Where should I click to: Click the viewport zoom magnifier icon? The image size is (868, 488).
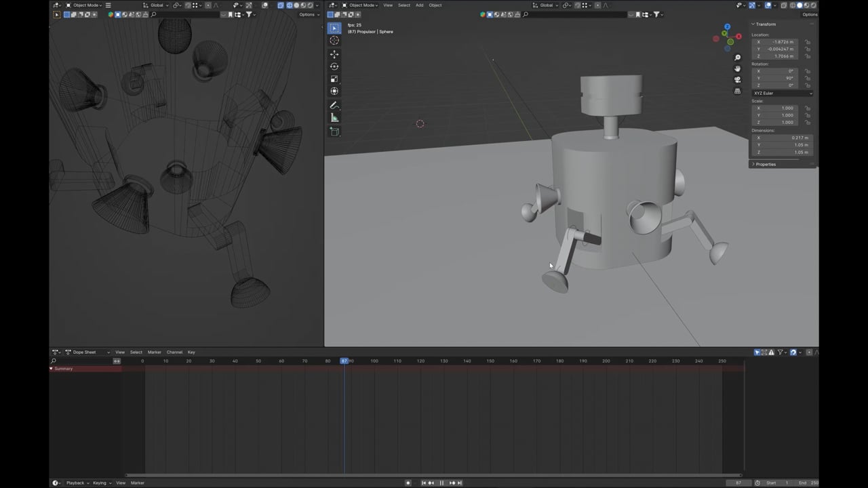[x=738, y=58]
